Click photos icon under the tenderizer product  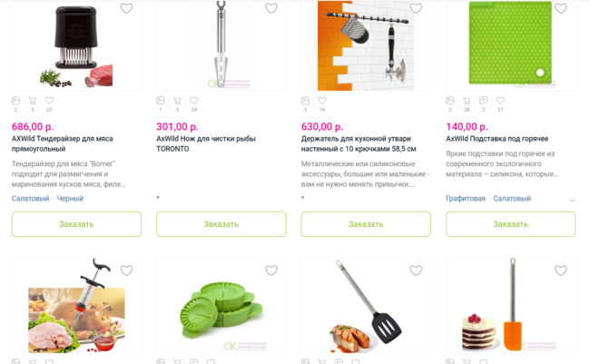(x=15, y=101)
